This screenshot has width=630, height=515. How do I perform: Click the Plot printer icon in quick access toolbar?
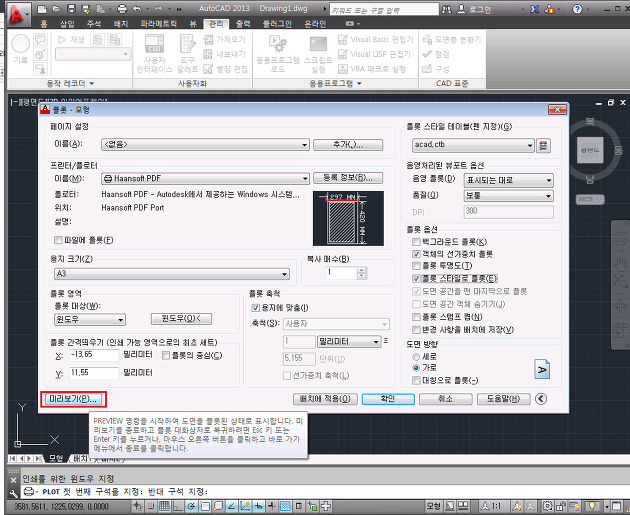(x=122, y=9)
